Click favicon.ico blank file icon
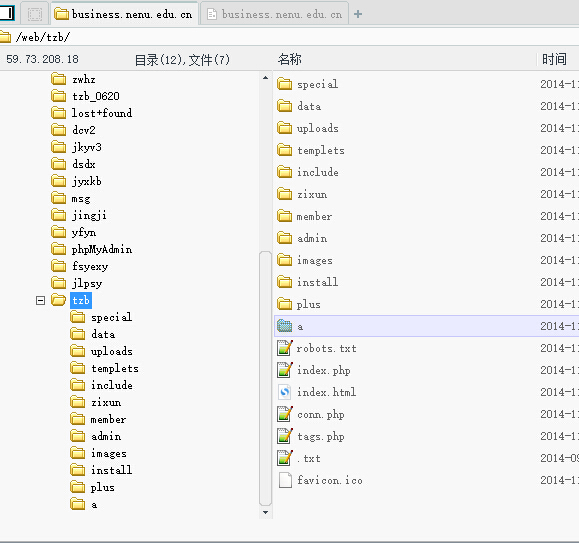 click(285, 480)
